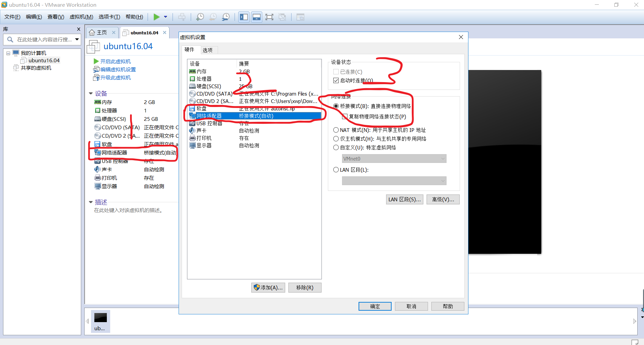This screenshot has width=644, height=345.
Task: Select 共享的虚拟机 in the library tree
Action: pyautogui.click(x=36, y=68)
